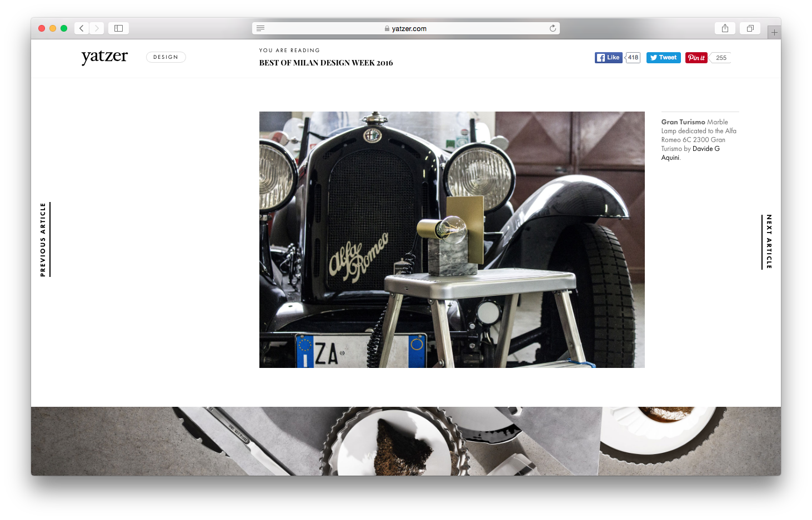Open the Davide G Aquini designer link

(690, 153)
